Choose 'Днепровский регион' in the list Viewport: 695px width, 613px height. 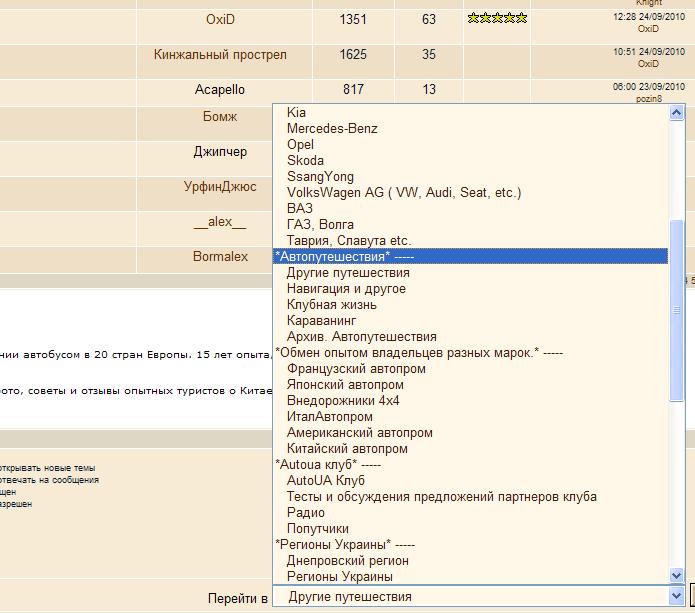[x=347, y=561]
